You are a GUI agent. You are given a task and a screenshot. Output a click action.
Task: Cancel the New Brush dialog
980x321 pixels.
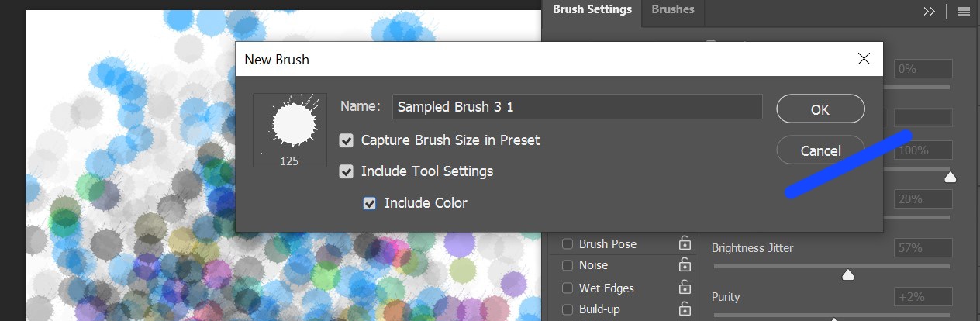click(820, 150)
